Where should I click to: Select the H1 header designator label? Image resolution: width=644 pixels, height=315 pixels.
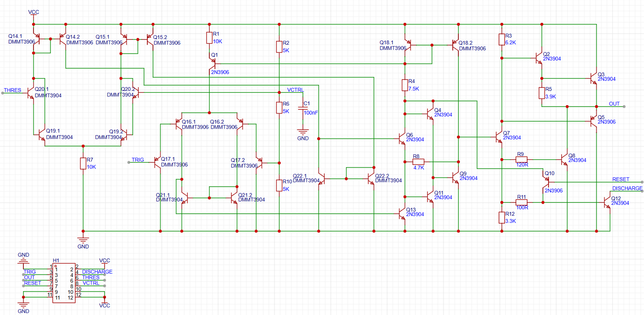click(x=56, y=260)
